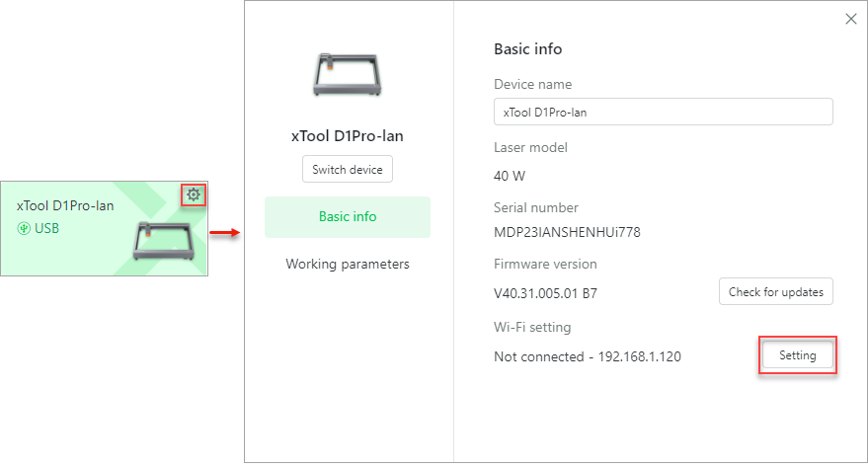Click the laser engraver thumbnail on the green card
Image resolution: width=868 pixels, height=467 pixels.
(x=166, y=246)
